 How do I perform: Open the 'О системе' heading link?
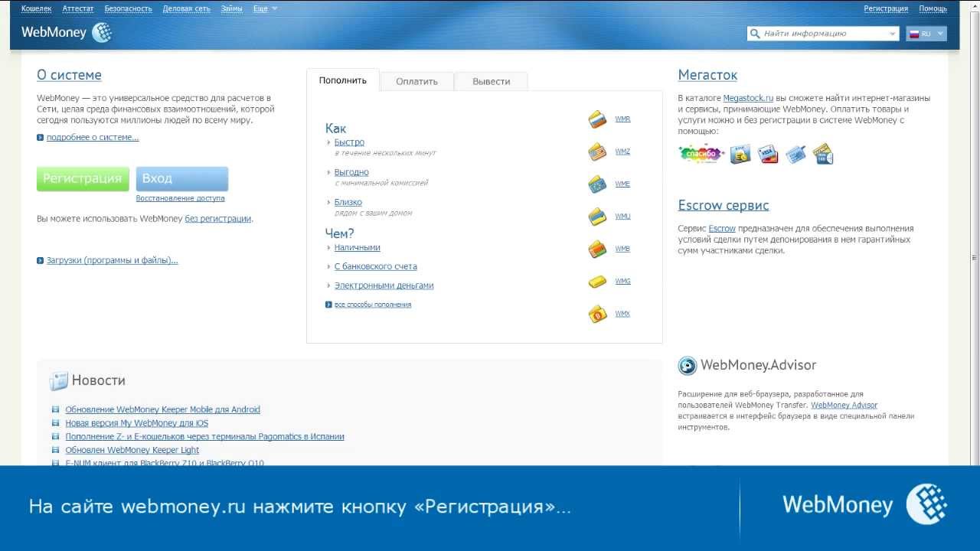69,75
